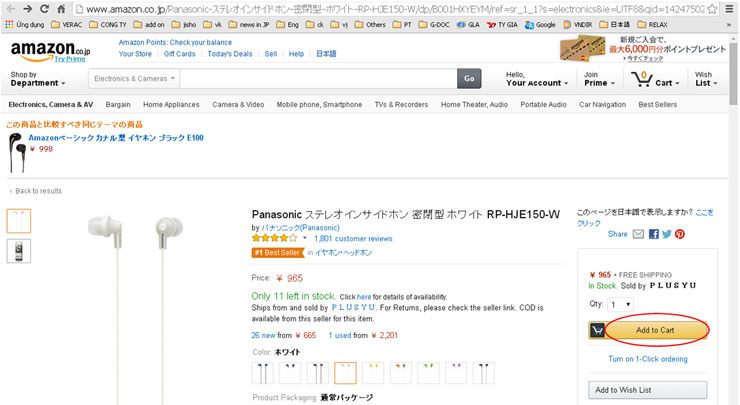Open the Your Account dropdown
The width and height of the screenshot is (740, 405).
535,79
